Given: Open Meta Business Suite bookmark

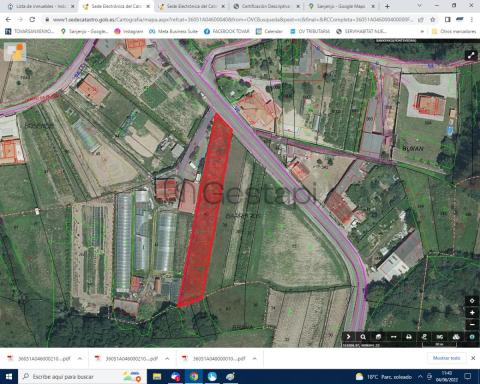Looking at the screenshot, I should 173,31.
